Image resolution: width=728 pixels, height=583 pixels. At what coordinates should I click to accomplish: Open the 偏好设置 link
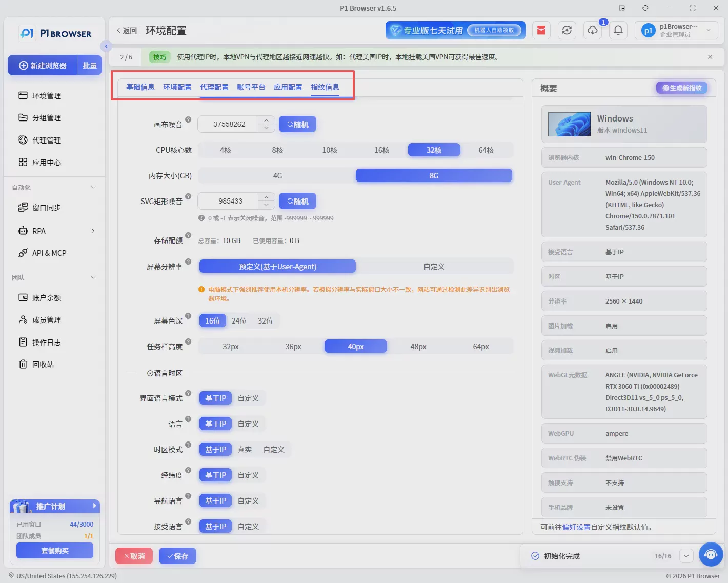click(576, 527)
